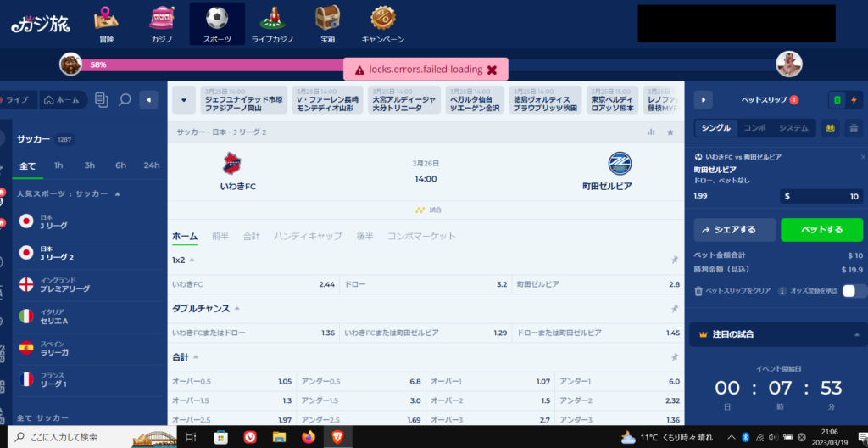Image resolution: width=868 pixels, height=448 pixels.
Task: Switch to the スポーツ top navigation tab
Action: tap(217, 24)
